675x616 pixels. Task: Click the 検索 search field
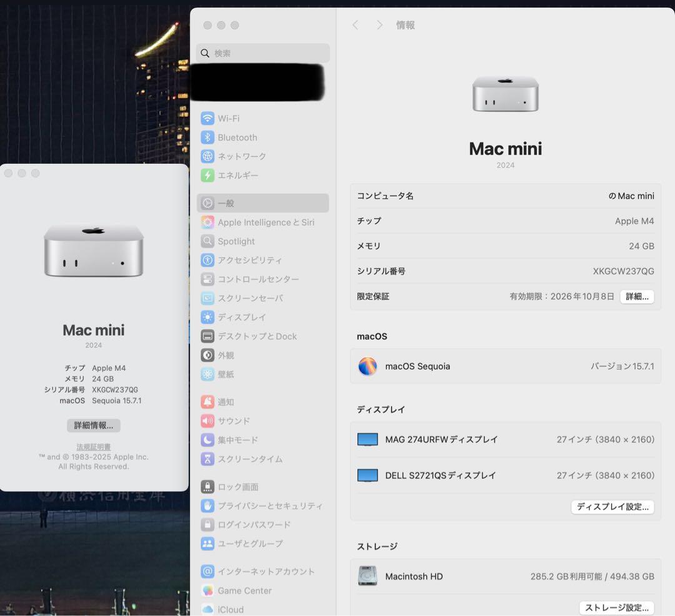coord(262,53)
